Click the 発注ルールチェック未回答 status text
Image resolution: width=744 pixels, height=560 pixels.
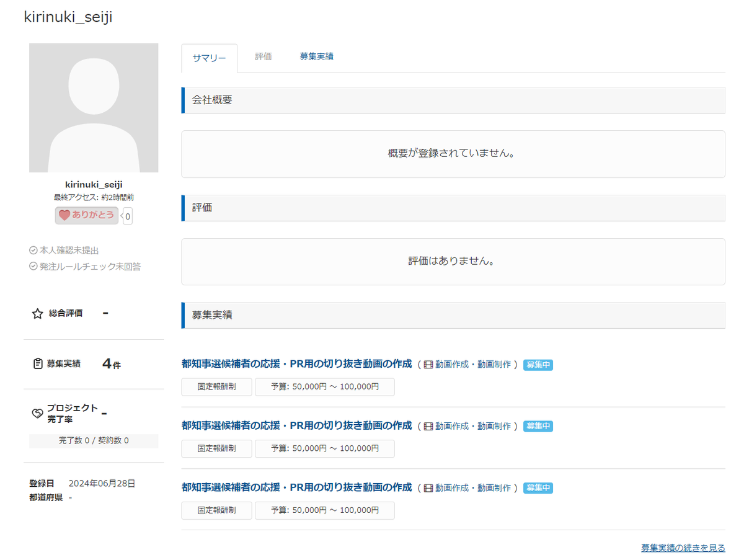(x=91, y=267)
